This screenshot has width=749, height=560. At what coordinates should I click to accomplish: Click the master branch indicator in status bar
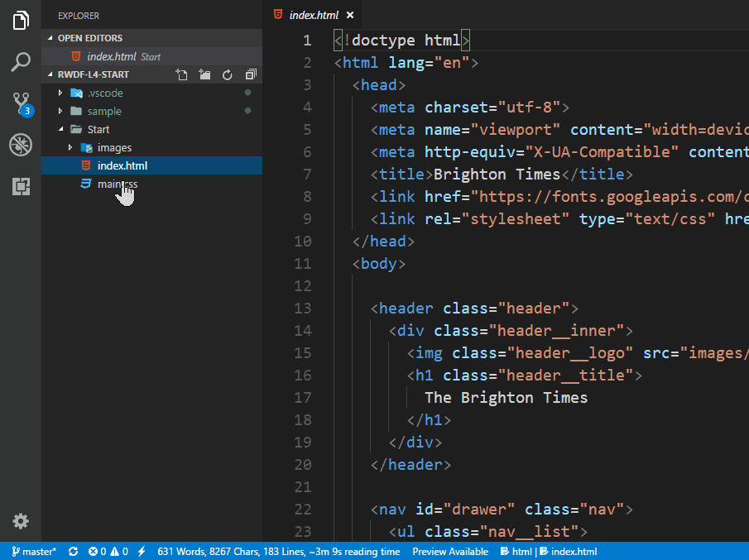(x=34, y=552)
